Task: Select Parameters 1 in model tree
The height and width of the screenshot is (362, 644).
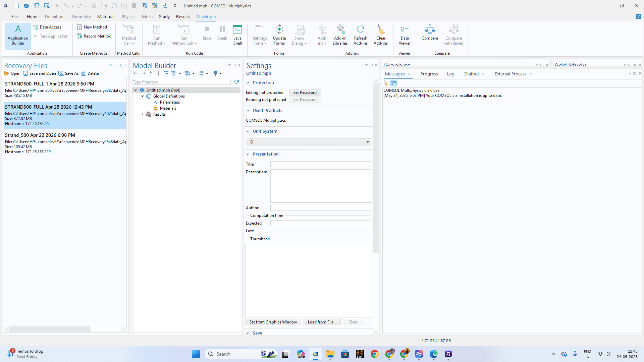Action: point(171,102)
